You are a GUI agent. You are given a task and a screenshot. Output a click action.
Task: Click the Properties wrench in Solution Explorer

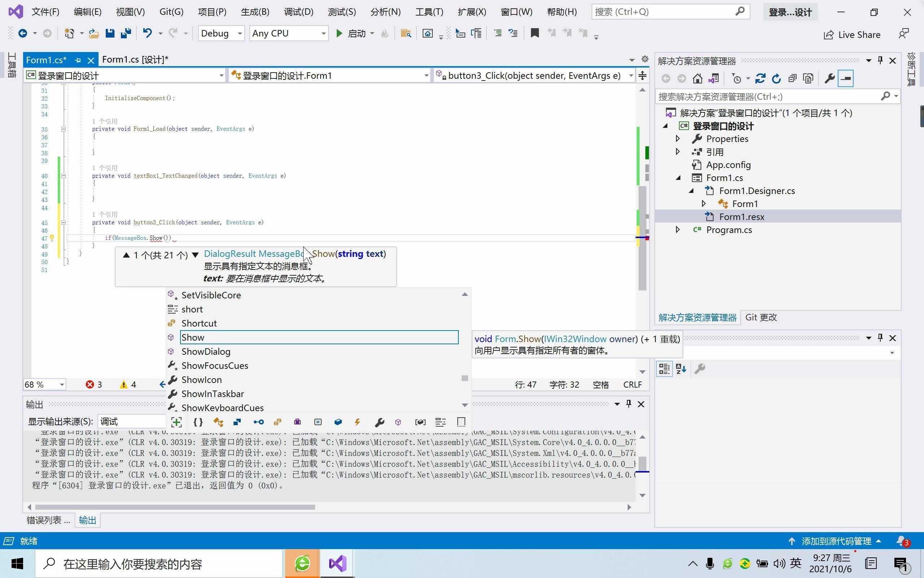point(829,79)
